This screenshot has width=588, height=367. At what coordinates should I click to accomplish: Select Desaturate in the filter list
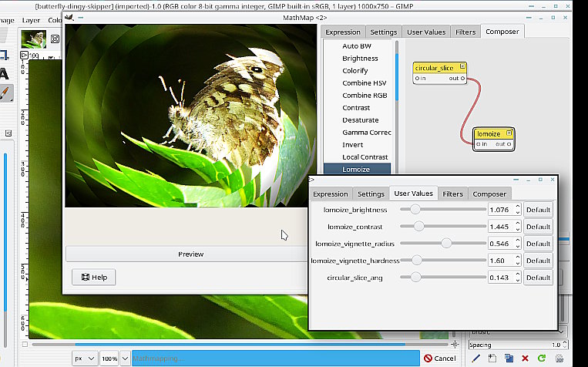[360, 120]
